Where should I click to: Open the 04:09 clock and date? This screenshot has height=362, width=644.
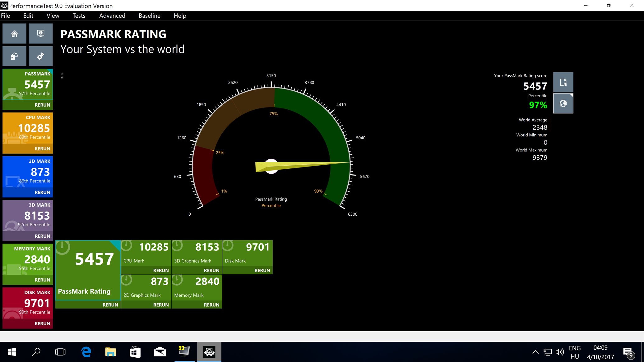click(600, 352)
